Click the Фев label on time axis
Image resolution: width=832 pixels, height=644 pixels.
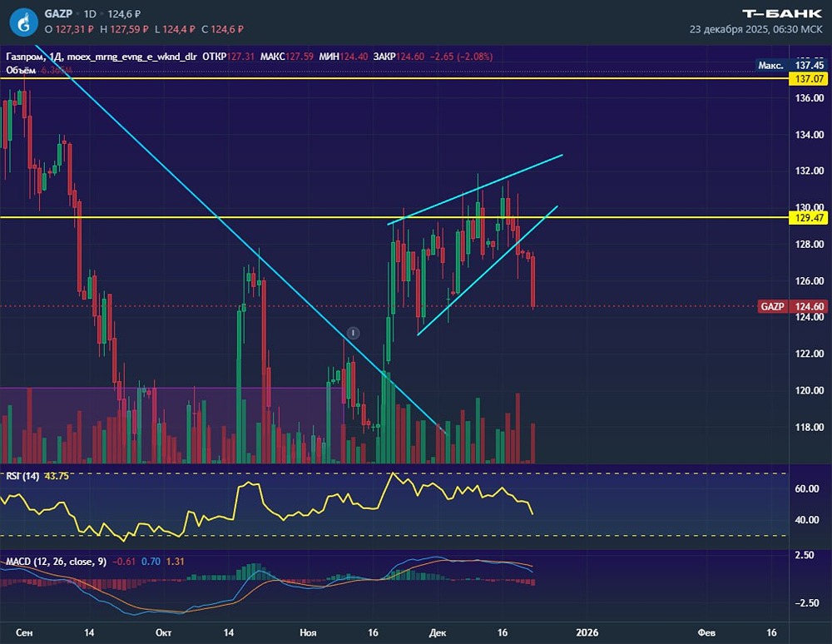click(x=706, y=632)
